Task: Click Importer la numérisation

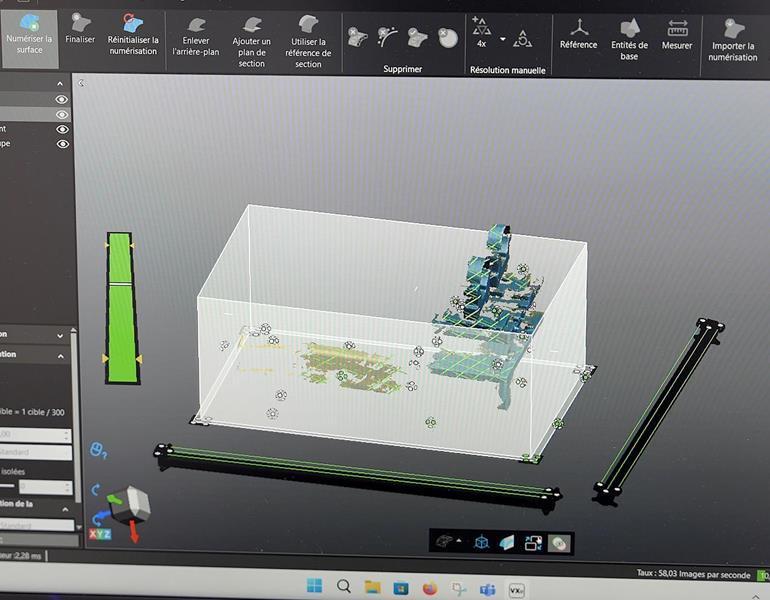Action: (x=732, y=40)
